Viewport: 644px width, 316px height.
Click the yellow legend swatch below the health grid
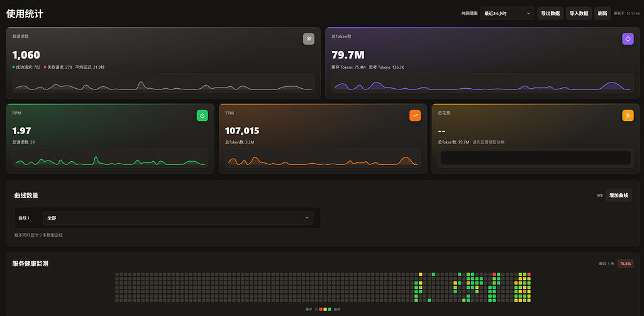click(x=325, y=309)
